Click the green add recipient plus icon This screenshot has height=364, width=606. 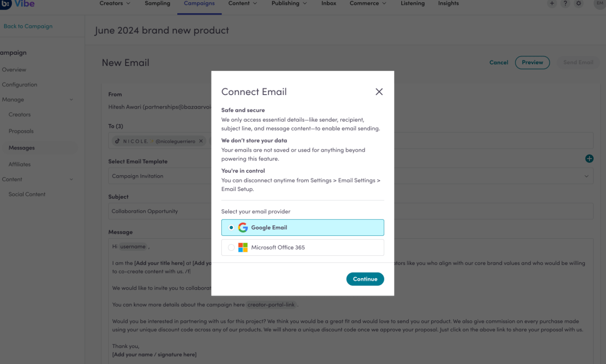point(589,159)
